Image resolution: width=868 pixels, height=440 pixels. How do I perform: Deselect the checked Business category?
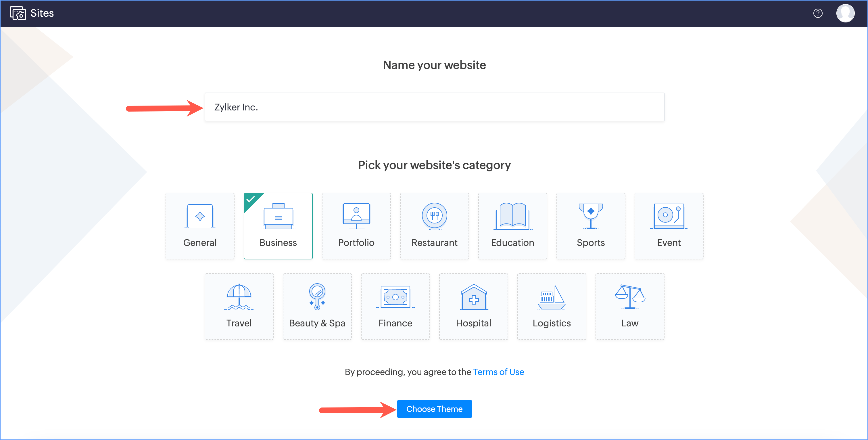click(278, 225)
